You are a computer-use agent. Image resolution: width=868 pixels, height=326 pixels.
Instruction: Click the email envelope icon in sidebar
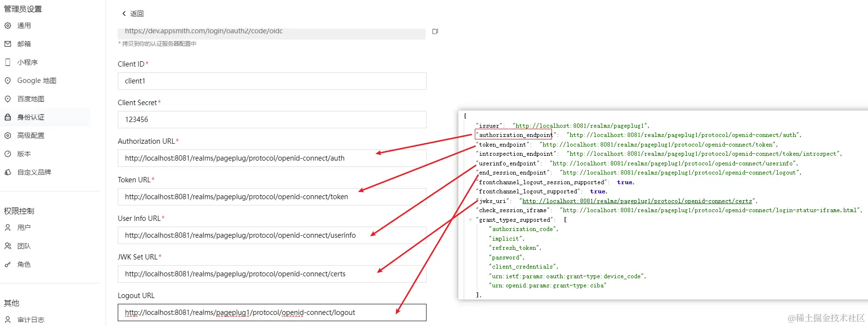click(x=8, y=44)
